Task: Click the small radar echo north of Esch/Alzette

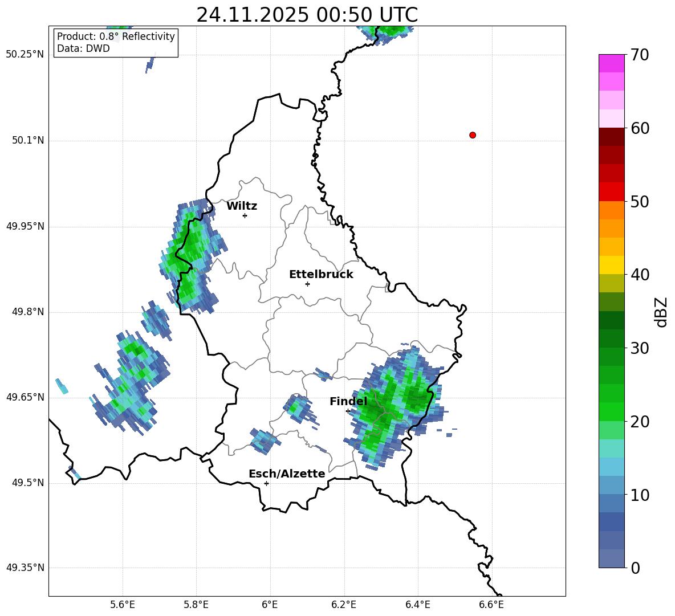Action: point(264,441)
